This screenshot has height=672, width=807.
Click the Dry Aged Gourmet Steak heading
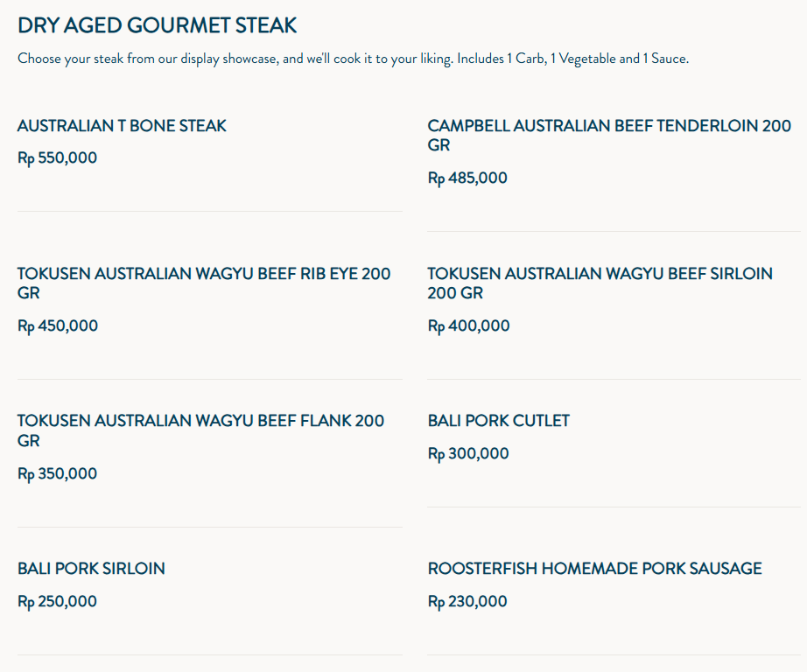pyautogui.click(x=157, y=25)
